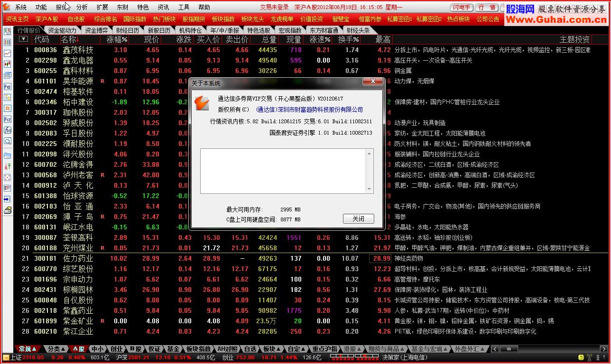611x364 pixels.
Task: Switch to the candlestick chart via the left sidebar icon
Action: point(7,64)
